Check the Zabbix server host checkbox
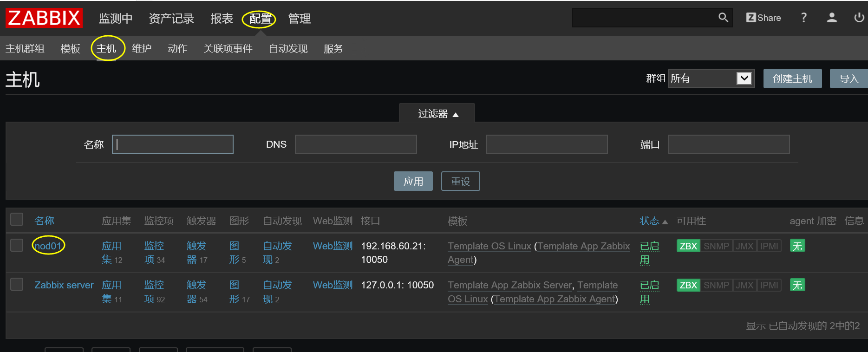 [17, 284]
